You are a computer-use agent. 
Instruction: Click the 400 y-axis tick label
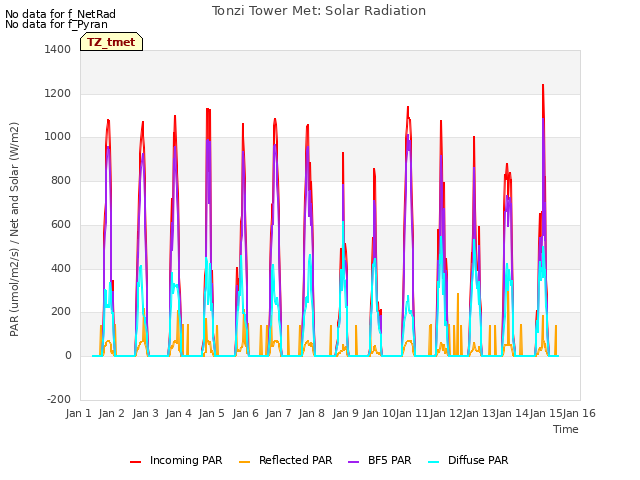click(61, 268)
